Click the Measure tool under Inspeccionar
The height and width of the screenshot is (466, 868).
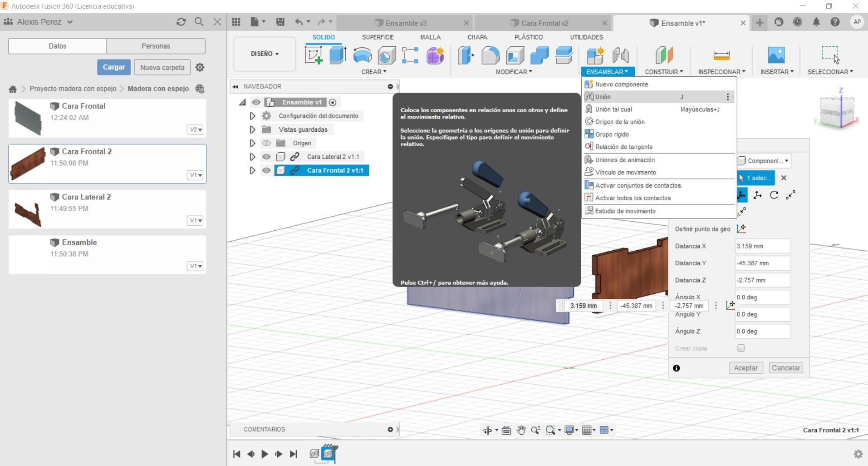coord(721,55)
